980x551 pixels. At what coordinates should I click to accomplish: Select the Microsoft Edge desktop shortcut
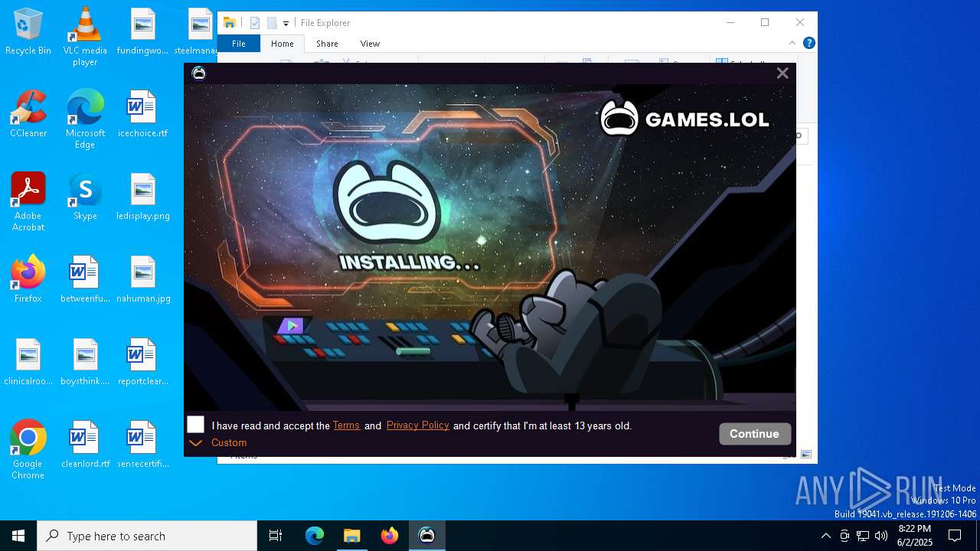(x=85, y=120)
